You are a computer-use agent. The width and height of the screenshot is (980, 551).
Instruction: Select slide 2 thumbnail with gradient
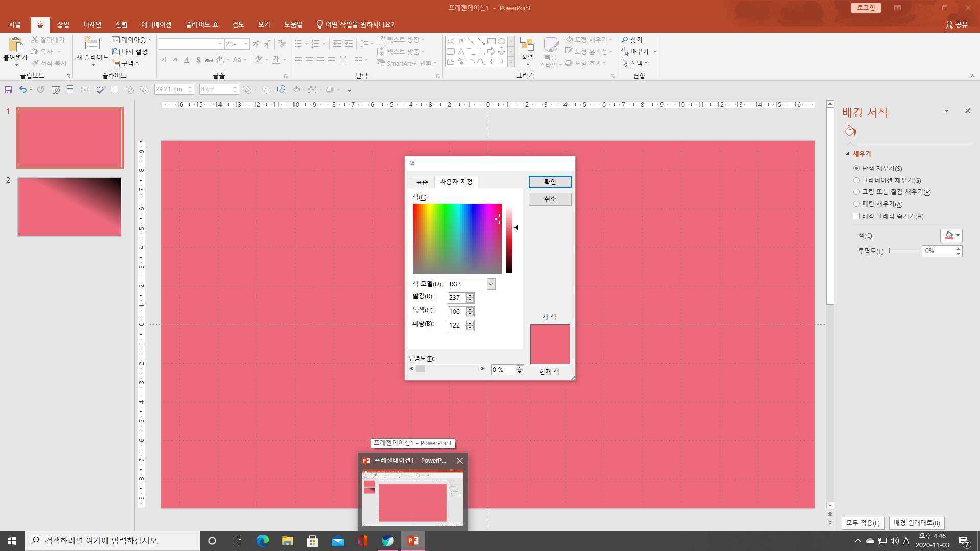point(70,207)
